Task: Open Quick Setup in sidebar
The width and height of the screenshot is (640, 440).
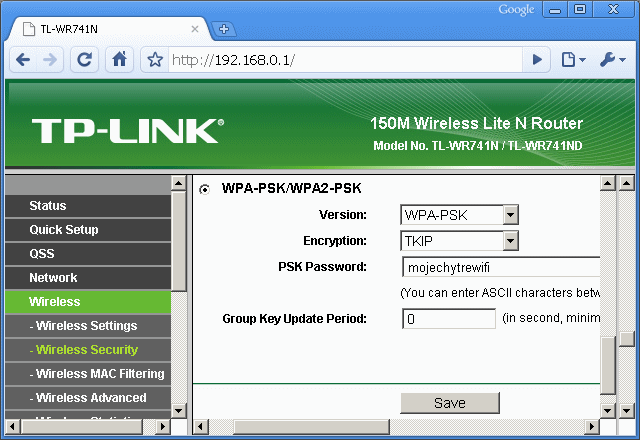Action: pos(88,230)
